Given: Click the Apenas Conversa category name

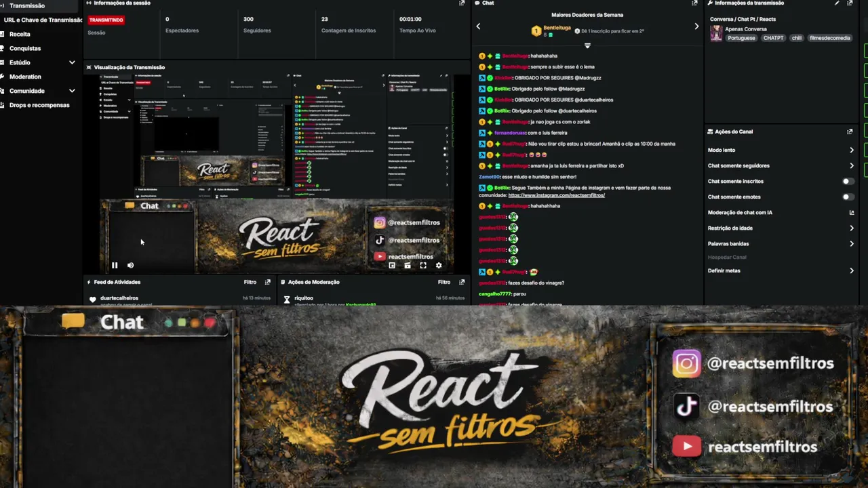Looking at the screenshot, I should coord(746,29).
